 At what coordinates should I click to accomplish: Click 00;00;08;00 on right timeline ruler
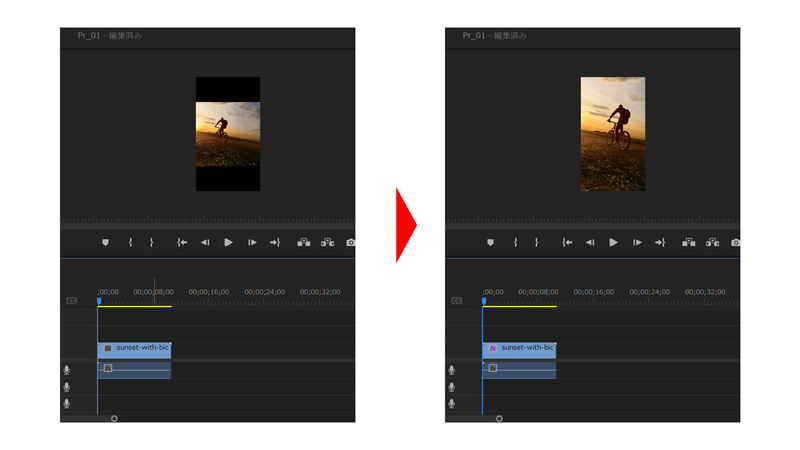(538, 292)
